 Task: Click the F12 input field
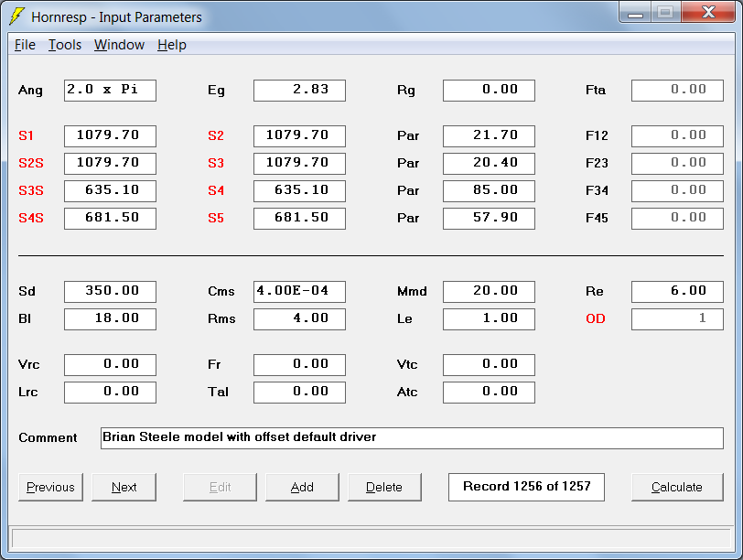coord(678,136)
